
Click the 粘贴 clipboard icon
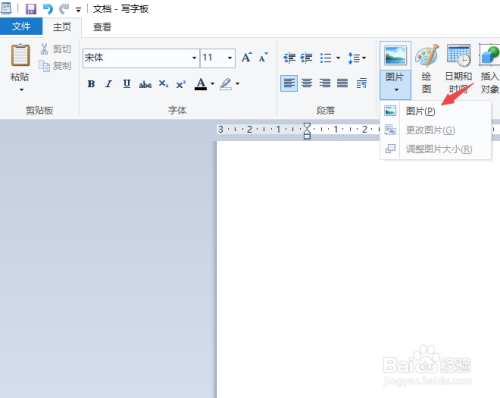coord(20,55)
